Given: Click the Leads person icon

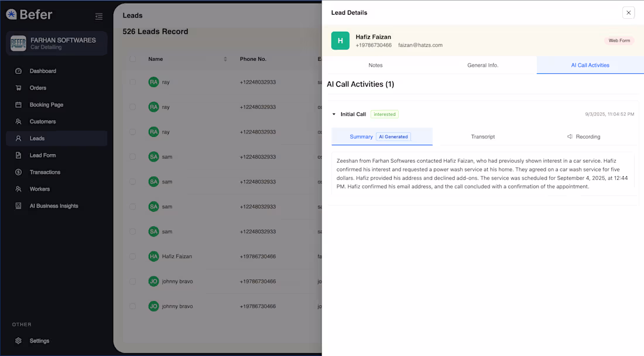Looking at the screenshot, I should [x=19, y=138].
